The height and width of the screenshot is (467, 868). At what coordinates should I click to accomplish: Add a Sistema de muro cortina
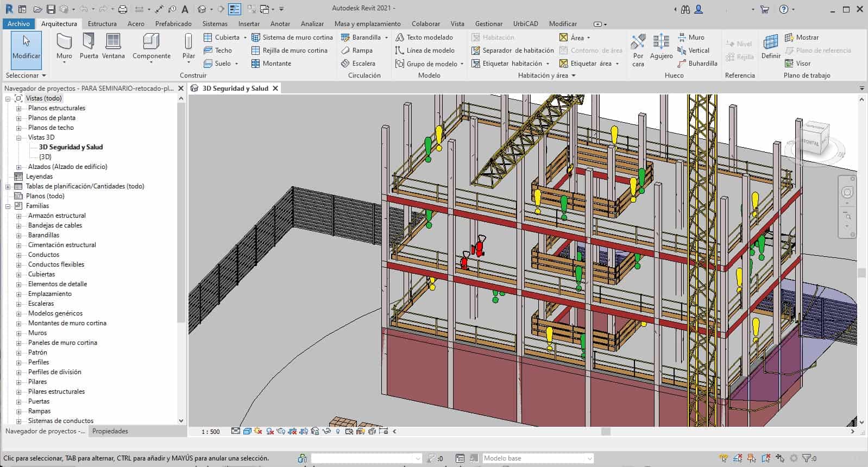292,37
